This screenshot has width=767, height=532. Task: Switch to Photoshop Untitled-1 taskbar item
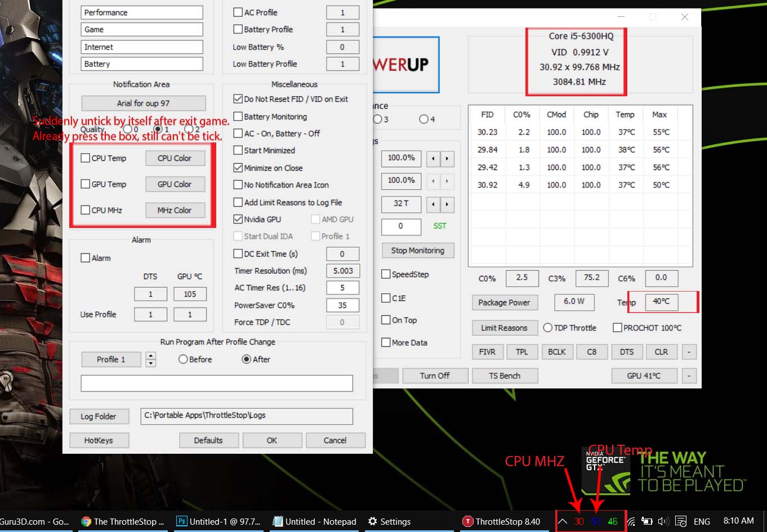[x=218, y=521]
